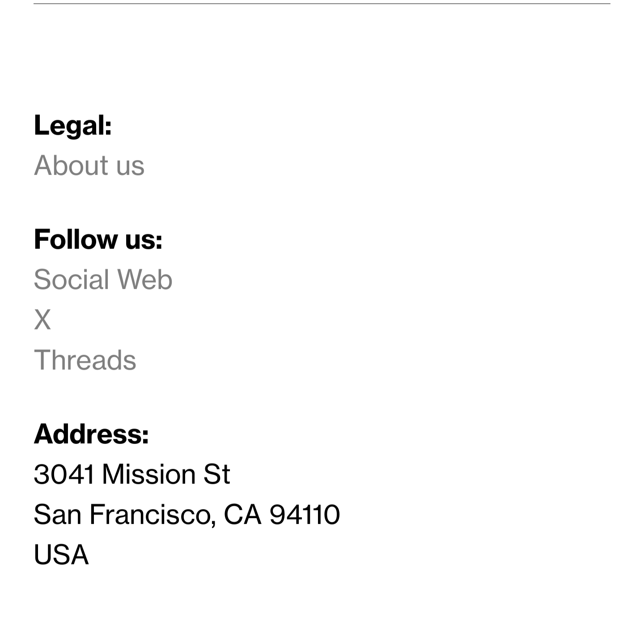
Task: Open the Social Web link
Action: click(x=103, y=280)
